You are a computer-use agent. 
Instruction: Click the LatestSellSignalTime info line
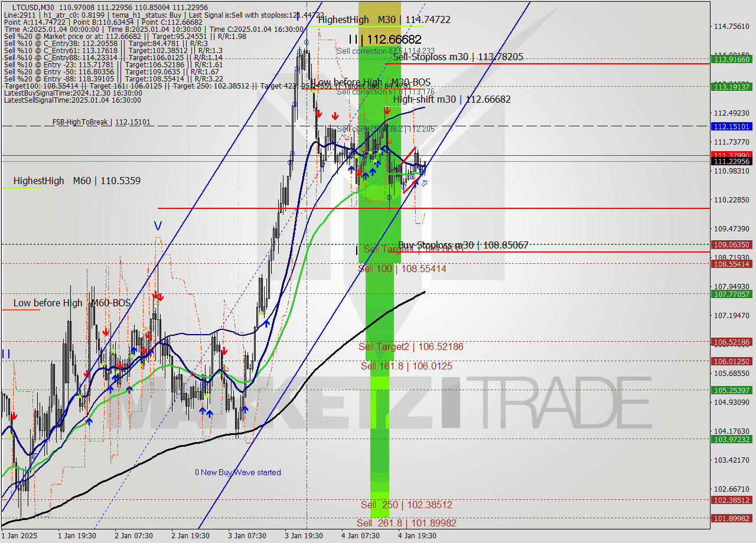(x=72, y=100)
